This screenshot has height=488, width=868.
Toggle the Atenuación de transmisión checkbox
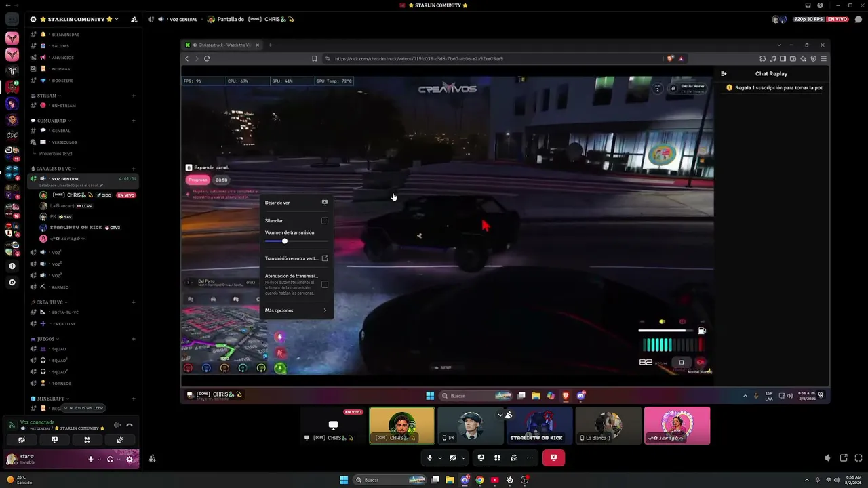tap(325, 285)
